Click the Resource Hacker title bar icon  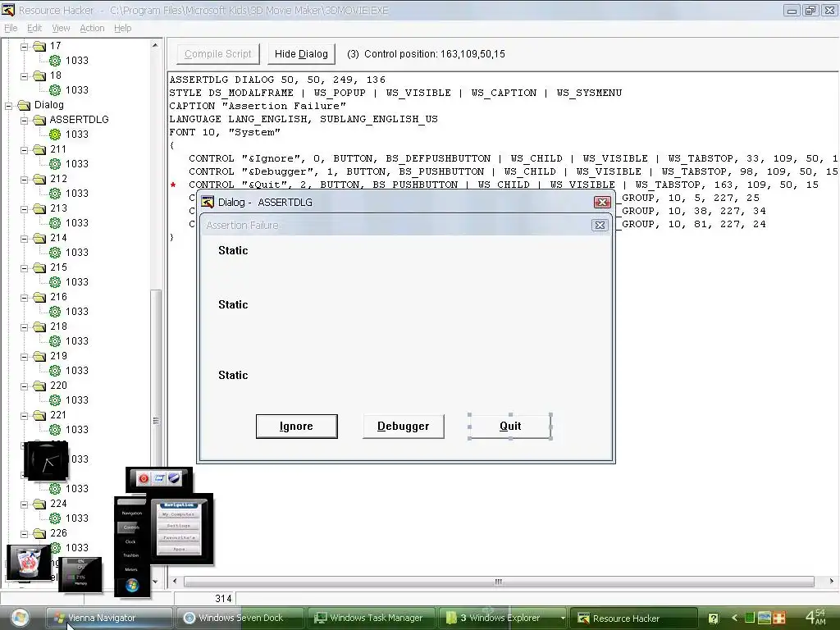pos(8,10)
